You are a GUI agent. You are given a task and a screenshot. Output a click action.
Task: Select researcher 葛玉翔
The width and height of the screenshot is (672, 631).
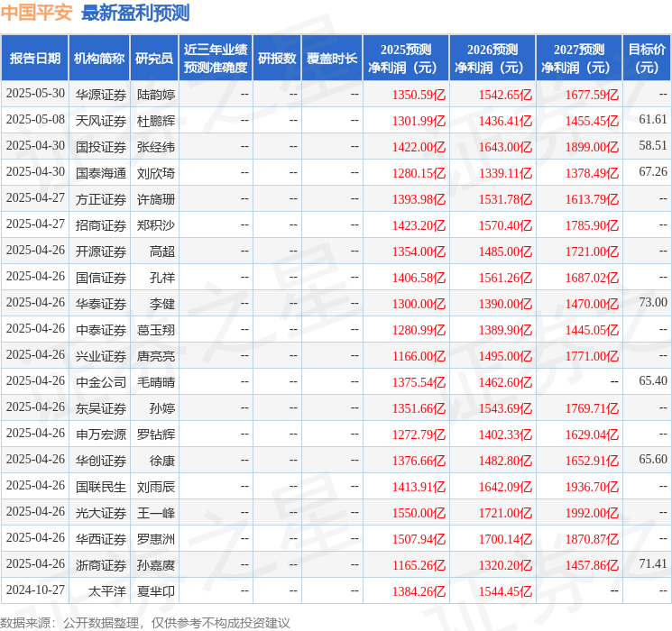tap(156, 330)
